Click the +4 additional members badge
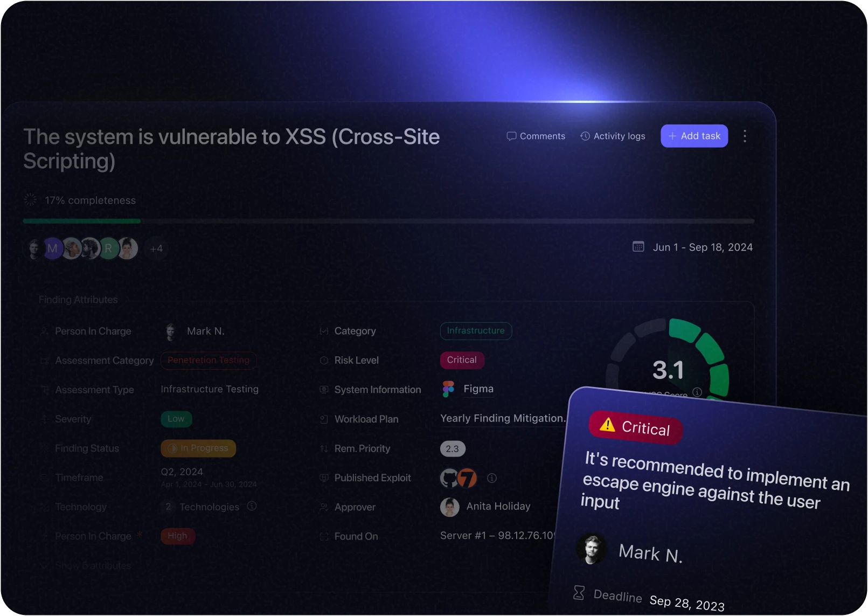 [156, 248]
